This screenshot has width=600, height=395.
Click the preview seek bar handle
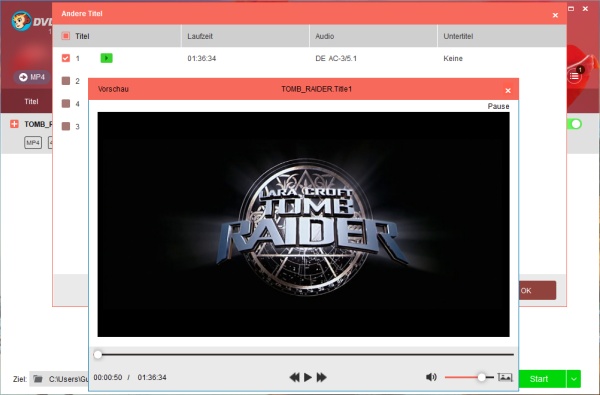98,355
